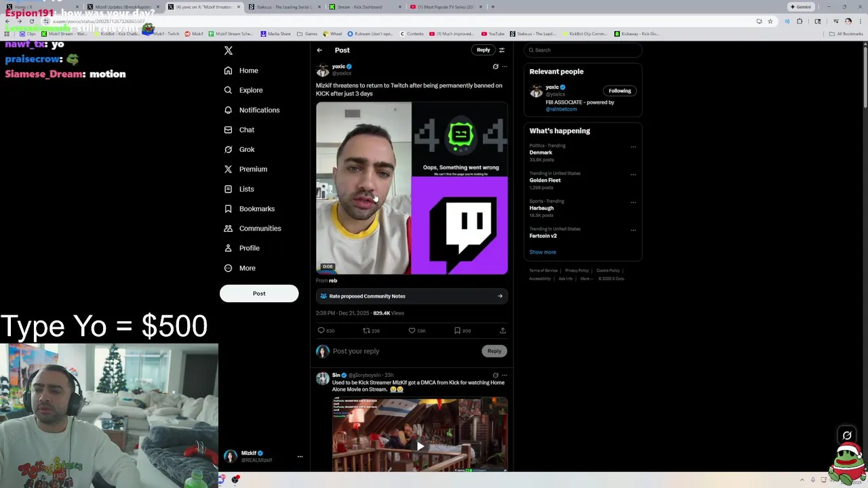Click the repost icon with 238 reposts

tap(366, 331)
